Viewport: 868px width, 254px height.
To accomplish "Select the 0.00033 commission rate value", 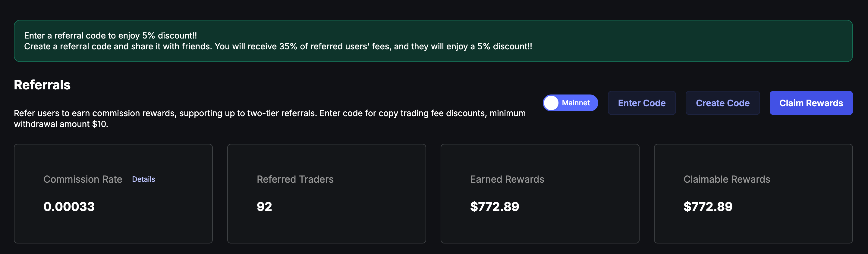I will click(x=69, y=206).
